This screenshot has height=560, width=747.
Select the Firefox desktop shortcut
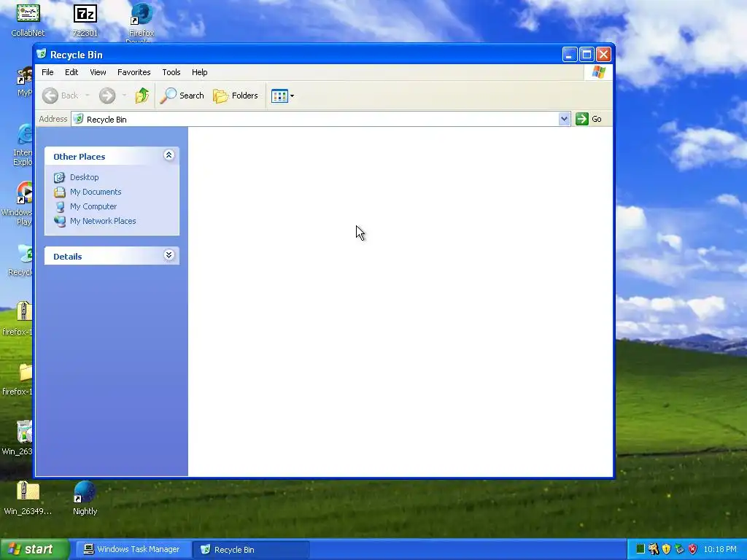pos(142,22)
